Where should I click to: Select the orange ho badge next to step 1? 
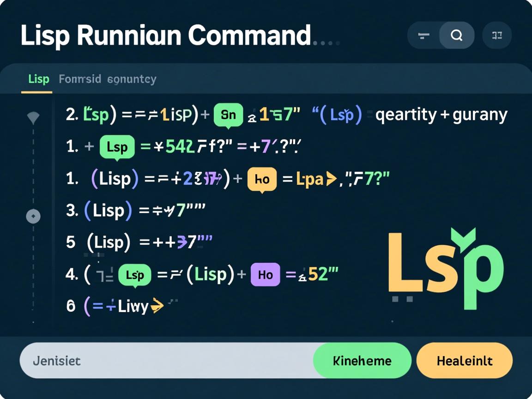[x=262, y=179]
